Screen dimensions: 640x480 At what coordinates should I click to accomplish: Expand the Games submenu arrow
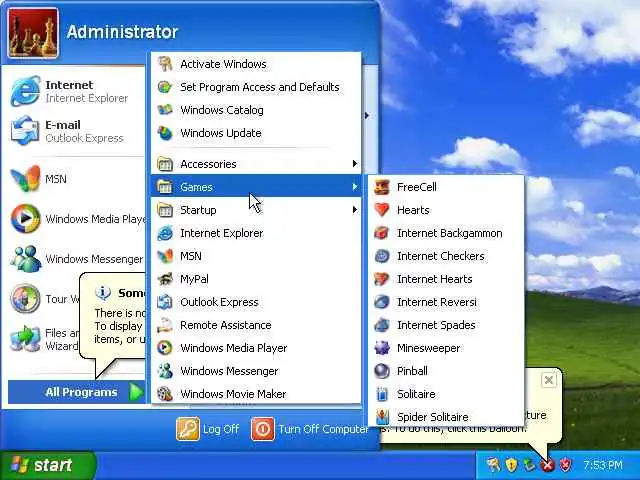pos(355,187)
